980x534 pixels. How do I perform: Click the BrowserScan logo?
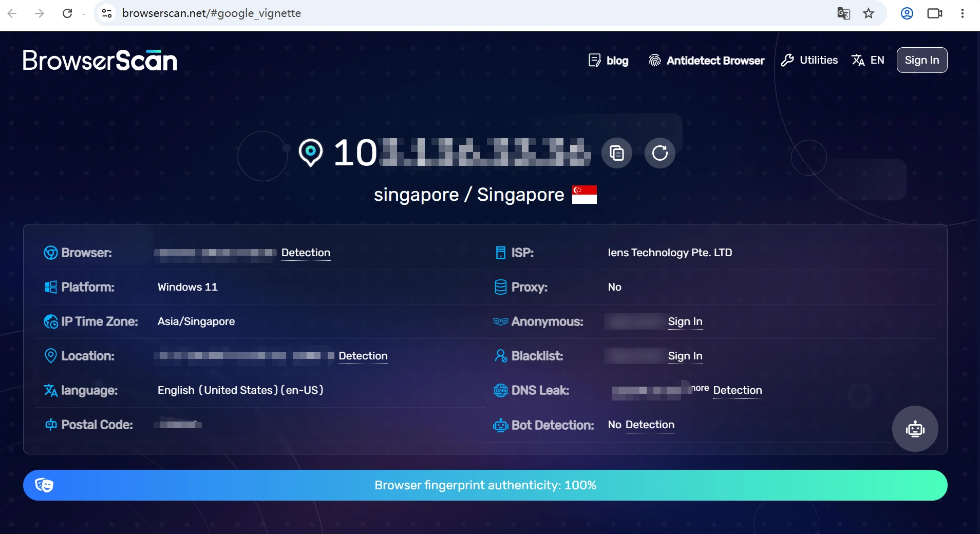(100, 61)
